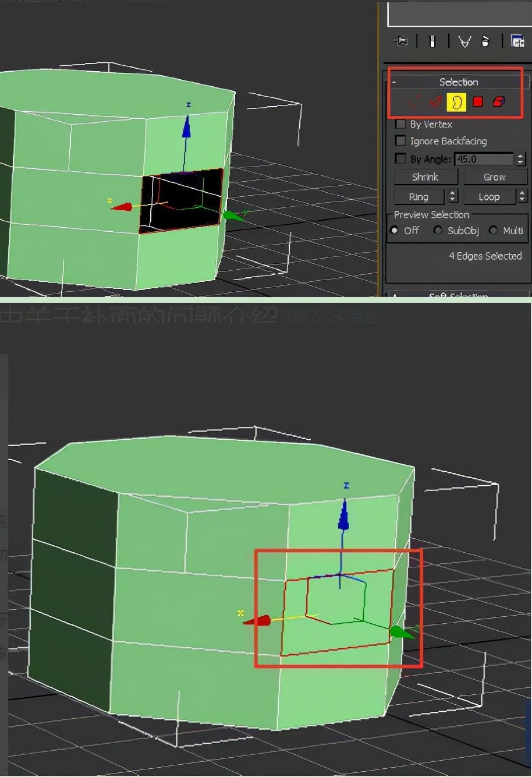Select Vertex sub-object level icon
Screen dimensions: 532x777
414,103
